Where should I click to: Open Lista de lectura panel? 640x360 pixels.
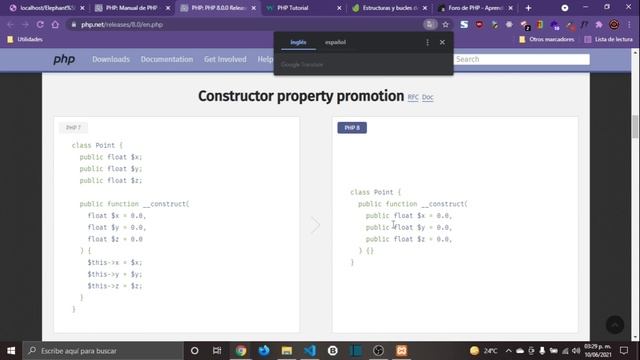click(609, 40)
